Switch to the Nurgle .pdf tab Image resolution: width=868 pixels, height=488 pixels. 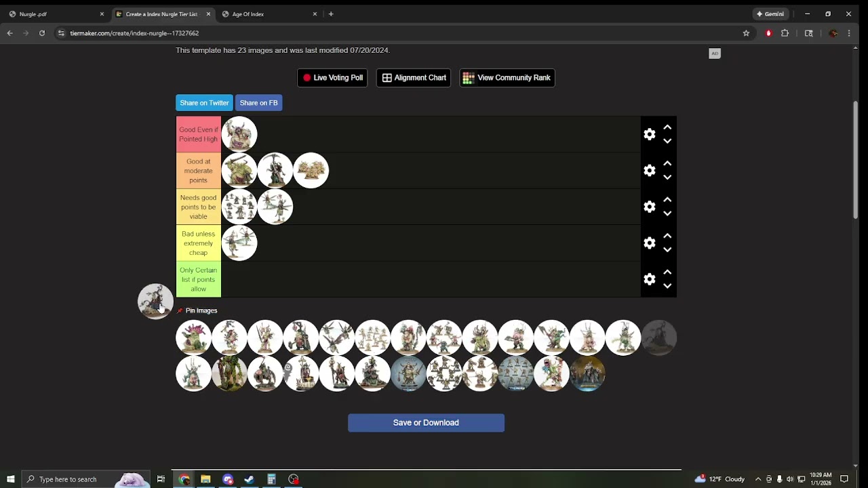click(x=53, y=14)
